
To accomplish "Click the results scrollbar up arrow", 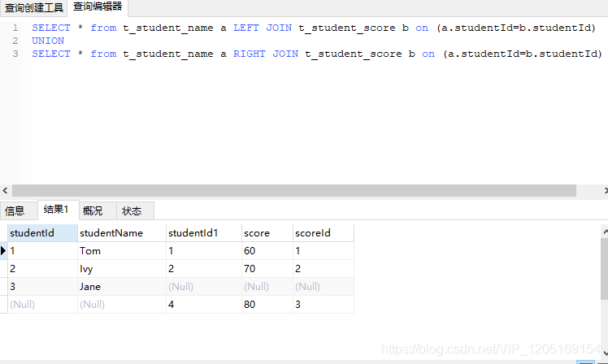I will [x=605, y=232].
